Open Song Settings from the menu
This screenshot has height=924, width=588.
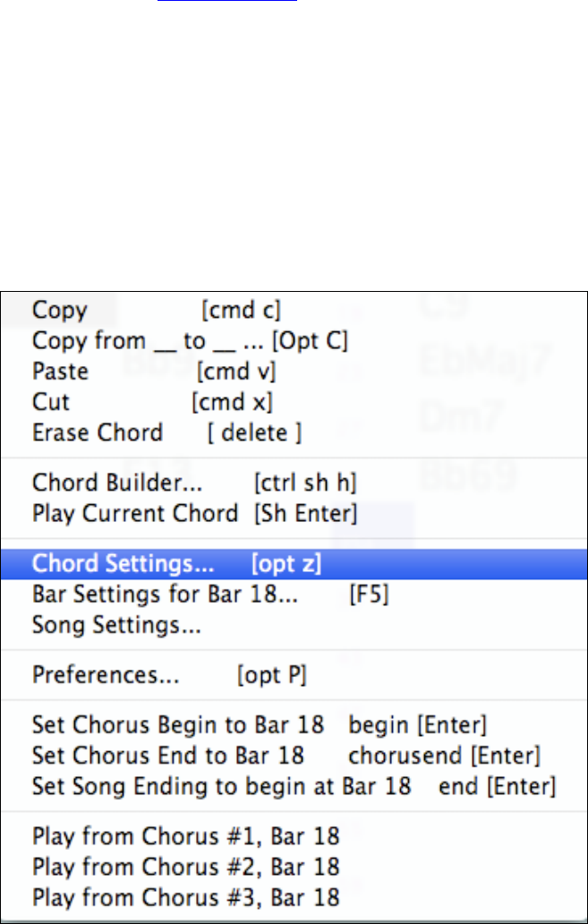point(116,625)
